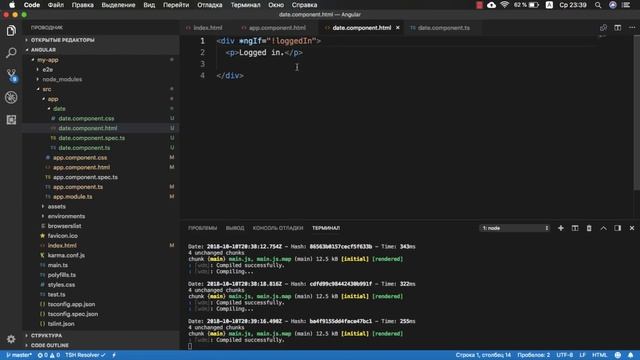Change encoding via UTF-8 status item
The height and width of the screenshot is (360, 640).
564,355
